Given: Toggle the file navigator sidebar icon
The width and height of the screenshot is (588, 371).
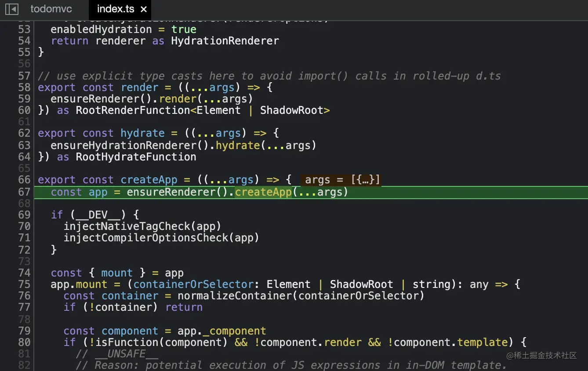Looking at the screenshot, I should 11,9.
